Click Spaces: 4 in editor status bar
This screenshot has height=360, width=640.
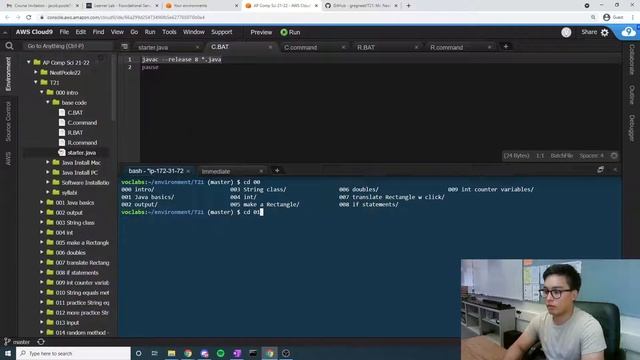(x=591, y=156)
